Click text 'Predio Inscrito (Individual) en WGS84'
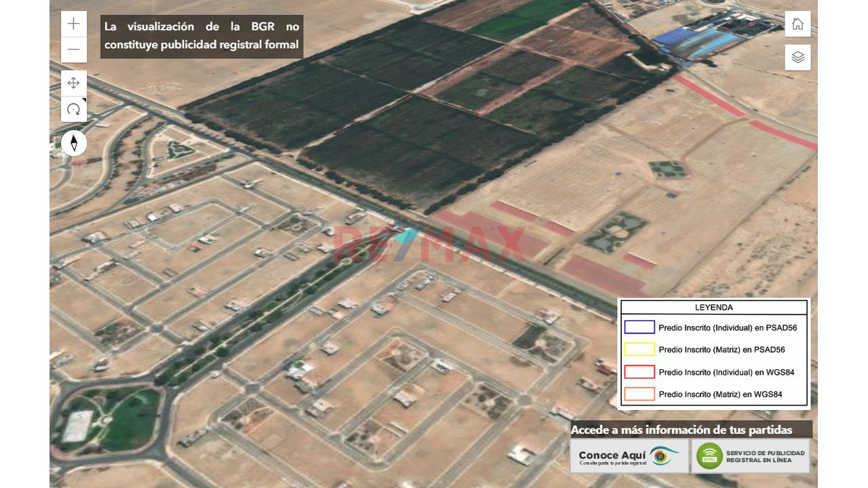The width and height of the screenshot is (868, 488). pyautogui.click(x=726, y=372)
